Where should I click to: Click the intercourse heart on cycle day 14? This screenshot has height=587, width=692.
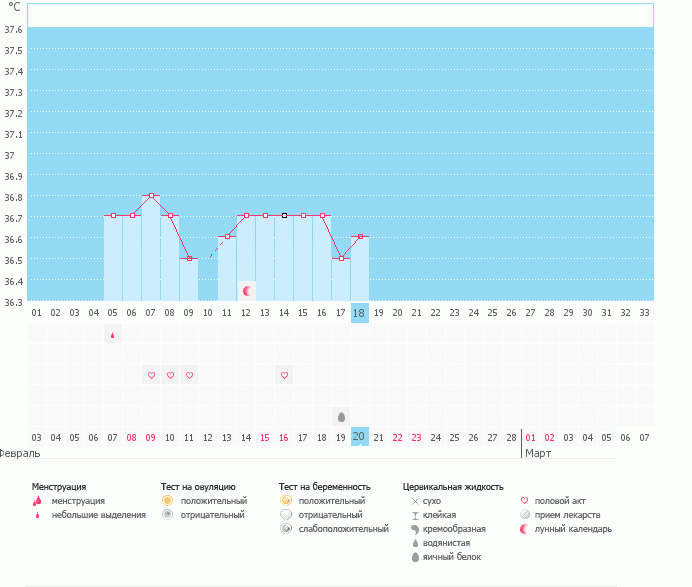[x=284, y=375]
